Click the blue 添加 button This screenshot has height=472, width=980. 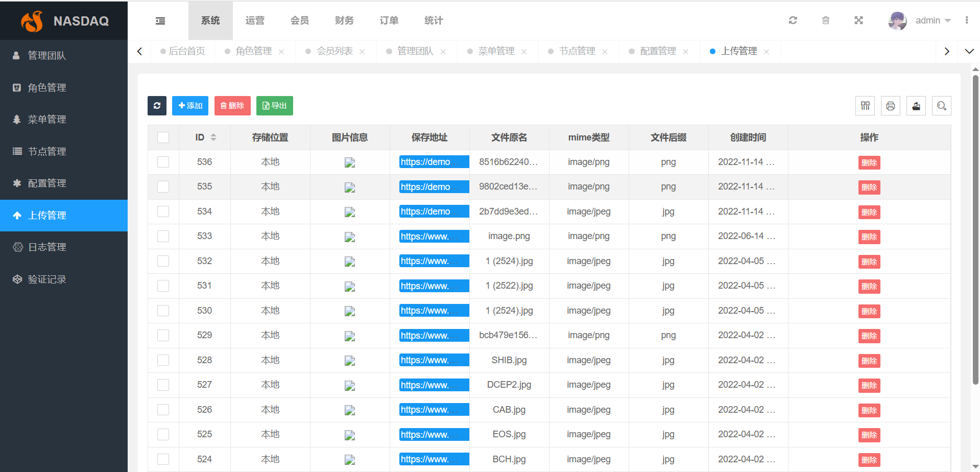(190, 106)
